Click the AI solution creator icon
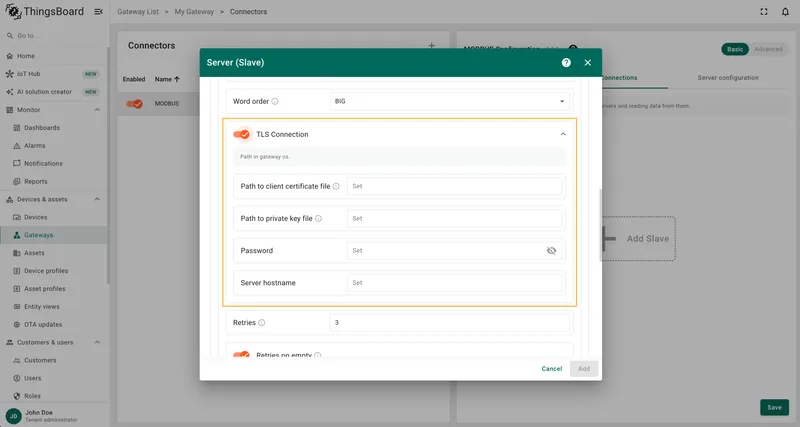The width and height of the screenshot is (800, 427). [10, 92]
